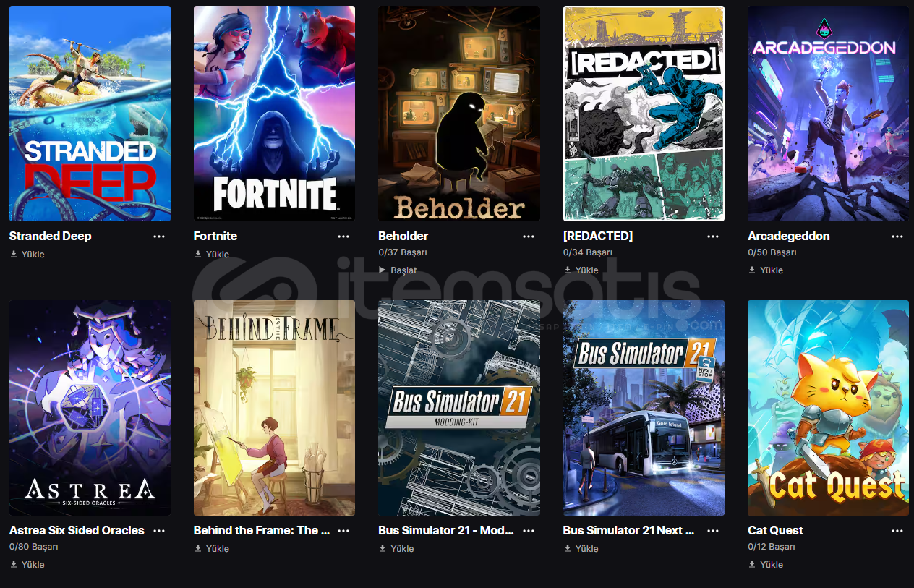The height and width of the screenshot is (588, 914).
Task: Open the Beholder game cover
Action: (x=459, y=114)
